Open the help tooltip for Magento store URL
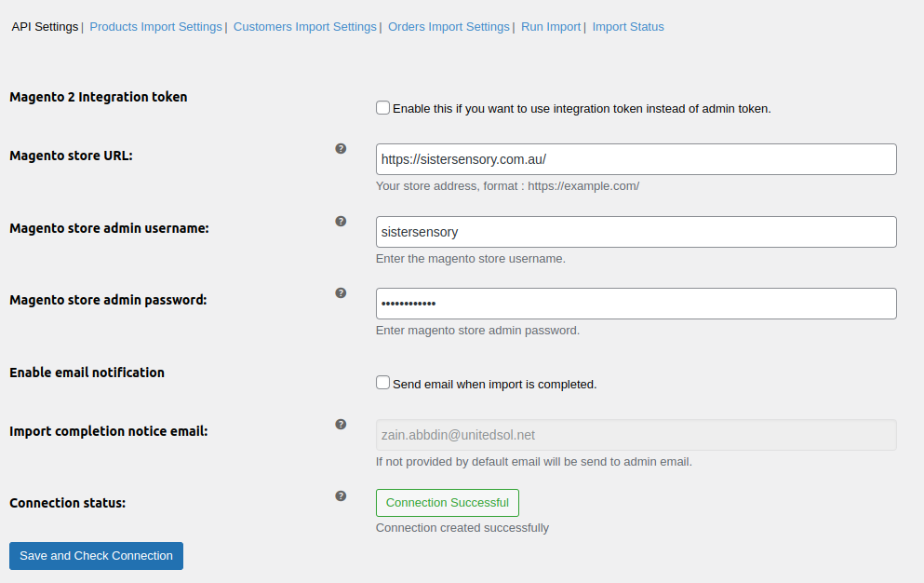924x583 pixels. point(341,148)
